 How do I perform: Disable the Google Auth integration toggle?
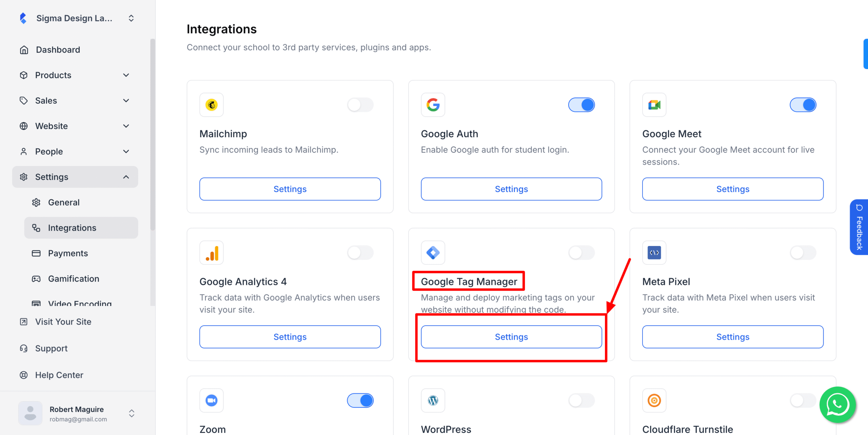pyautogui.click(x=581, y=105)
